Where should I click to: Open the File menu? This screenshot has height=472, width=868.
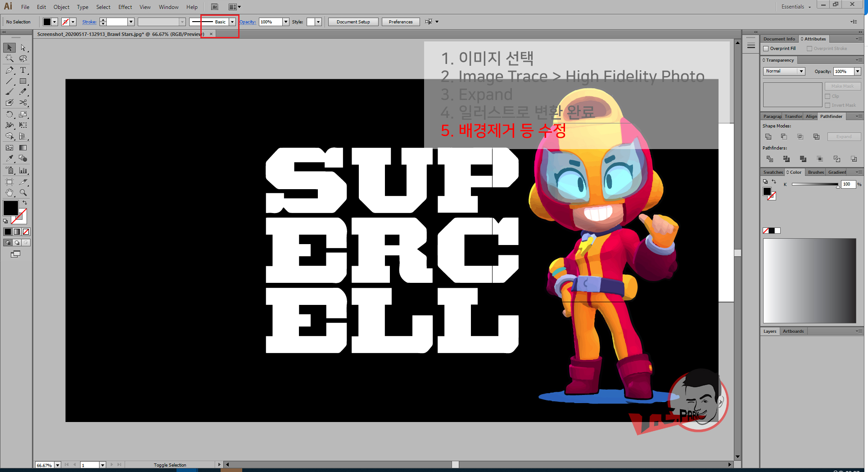click(25, 7)
